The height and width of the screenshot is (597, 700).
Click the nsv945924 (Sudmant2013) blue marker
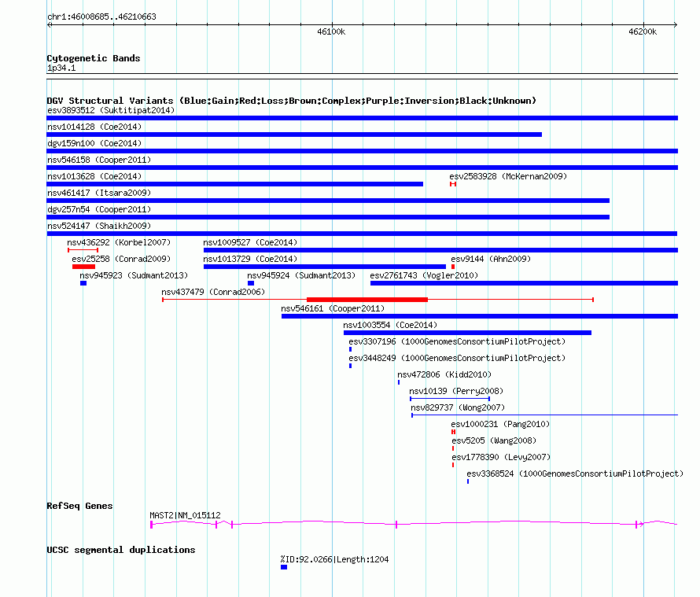click(251, 283)
